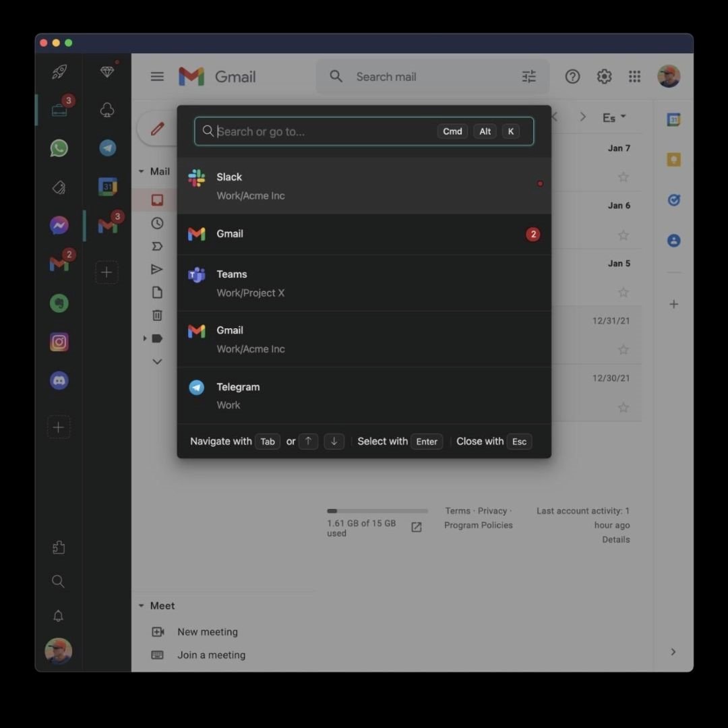Select Teams Work/Project X entry
The width and height of the screenshot is (728, 728).
pos(364,282)
